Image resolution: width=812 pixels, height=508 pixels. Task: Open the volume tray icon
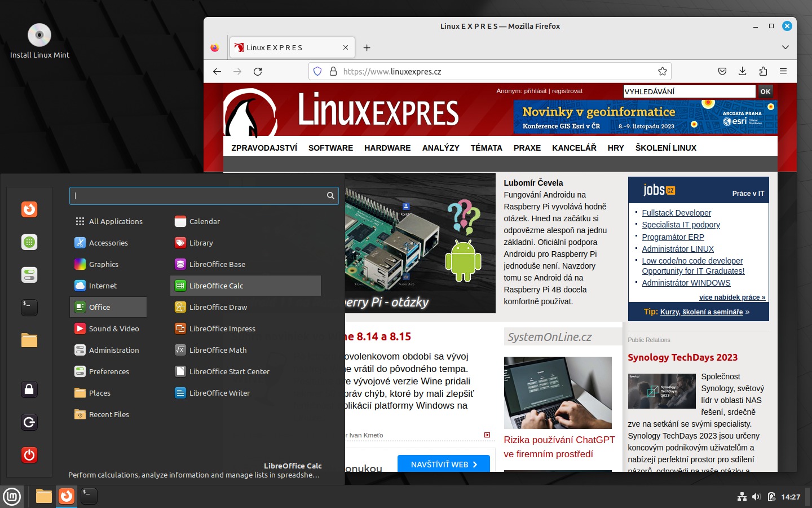coord(756,497)
